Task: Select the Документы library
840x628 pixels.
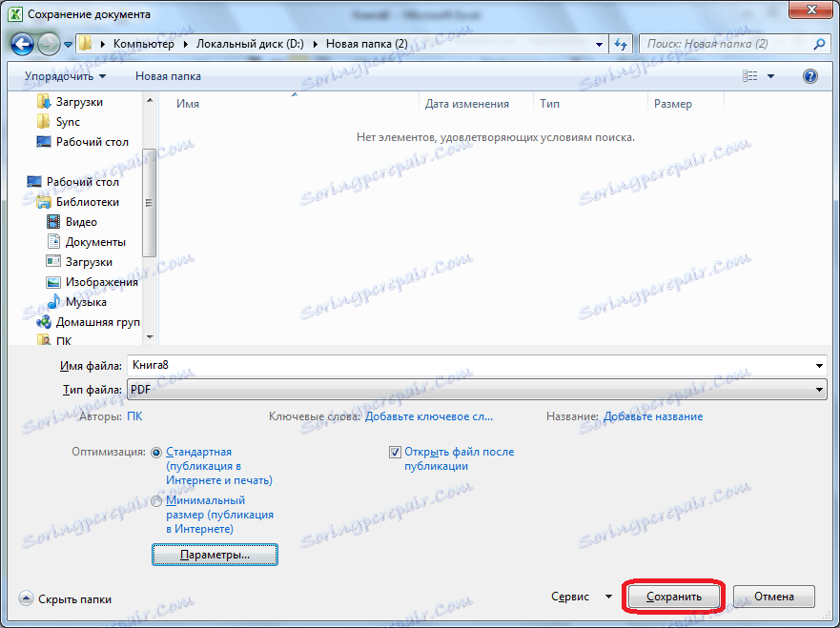Action: [95, 242]
